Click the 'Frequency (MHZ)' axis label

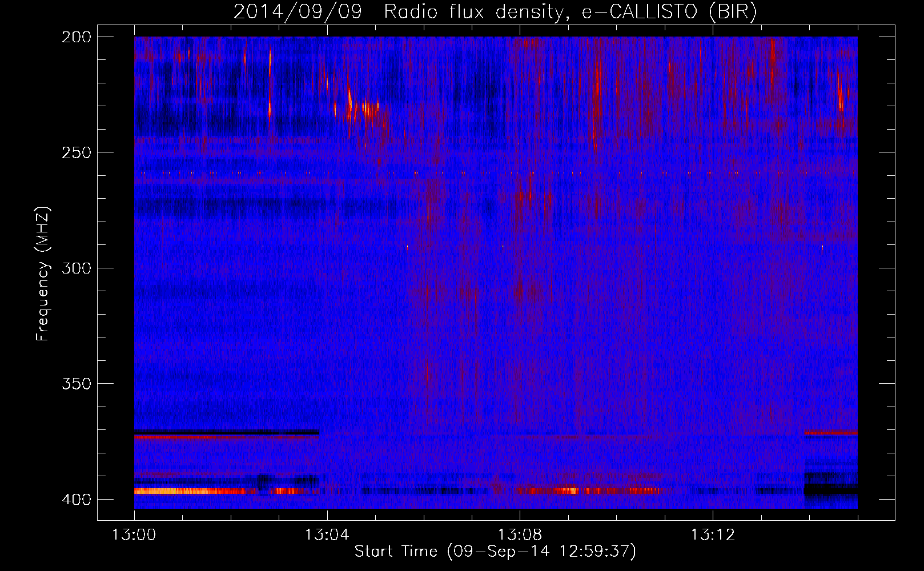[43, 274]
